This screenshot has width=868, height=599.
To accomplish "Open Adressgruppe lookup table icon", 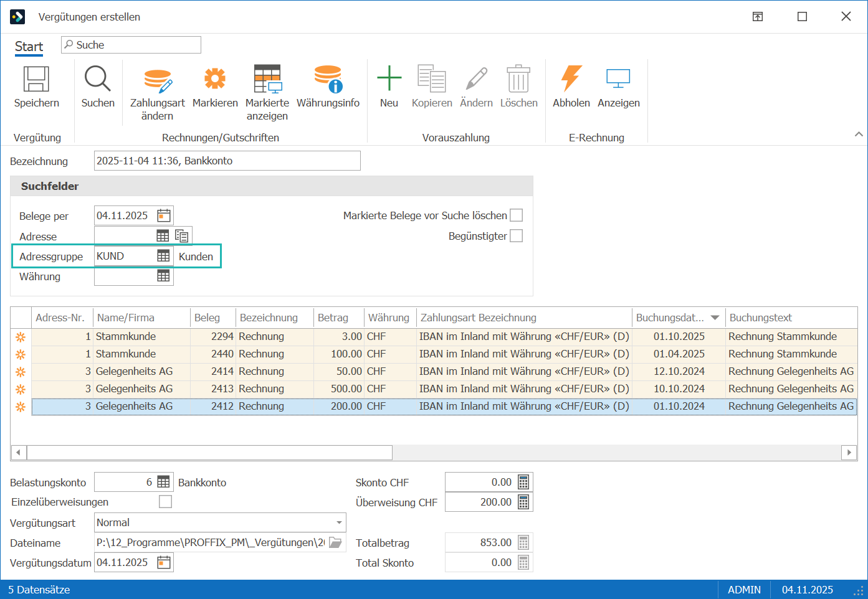I will click(163, 256).
